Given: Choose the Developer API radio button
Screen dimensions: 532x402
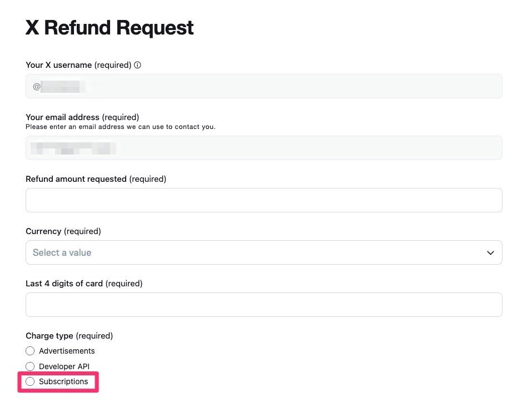Looking at the screenshot, I should (x=30, y=366).
